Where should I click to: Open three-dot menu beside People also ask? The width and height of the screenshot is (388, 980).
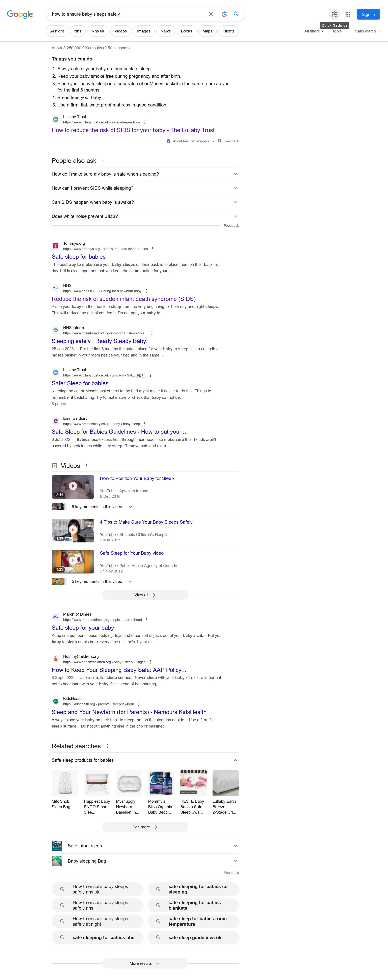click(x=103, y=161)
